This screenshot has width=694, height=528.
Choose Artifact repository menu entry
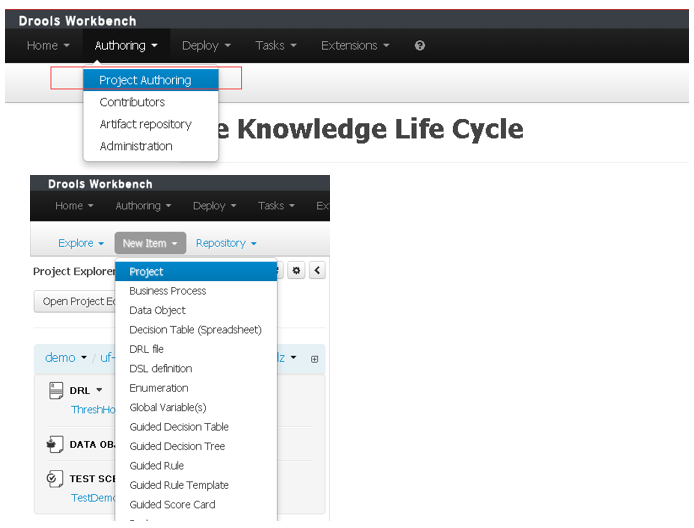(x=150, y=124)
